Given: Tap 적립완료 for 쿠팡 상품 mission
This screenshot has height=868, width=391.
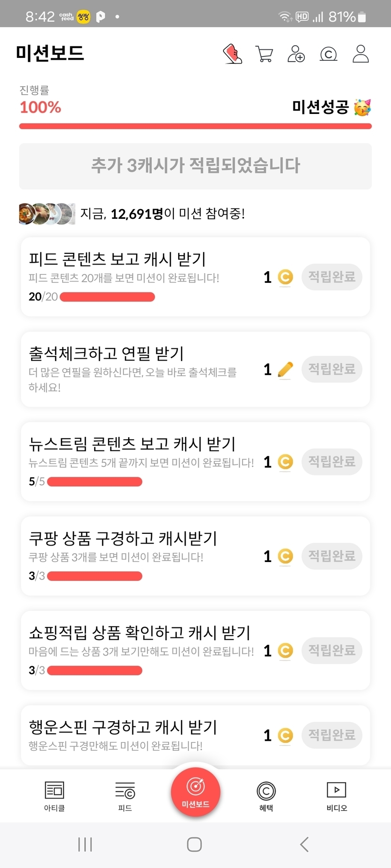Looking at the screenshot, I should (332, 556).
